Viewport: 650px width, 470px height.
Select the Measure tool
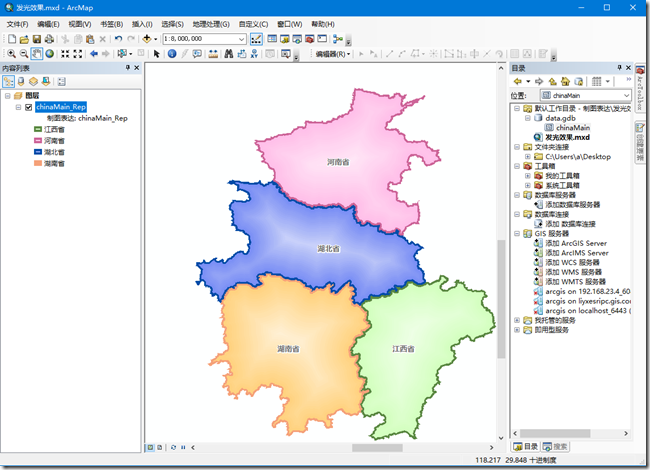click(213, 53)
